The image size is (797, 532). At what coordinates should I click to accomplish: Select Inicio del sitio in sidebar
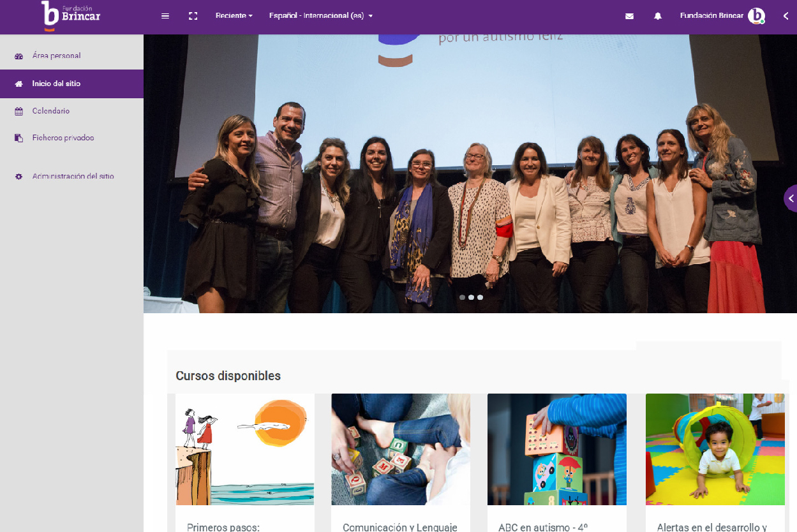(56, 84)
